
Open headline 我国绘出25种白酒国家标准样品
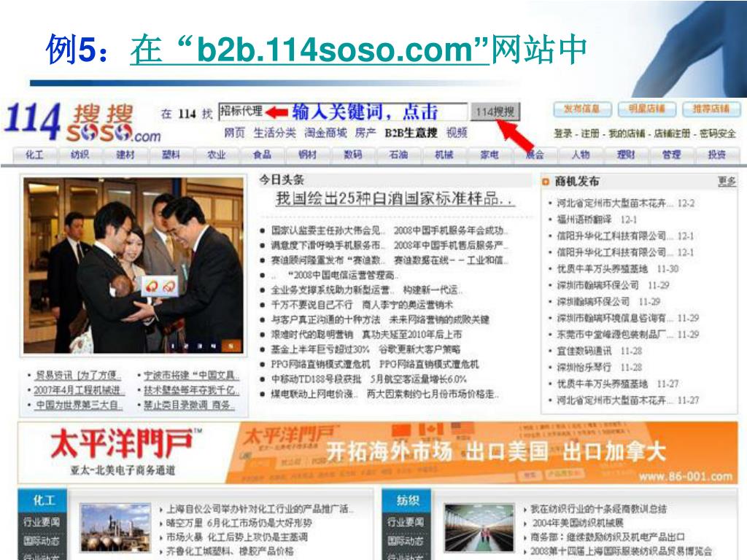click(x=395, y=198)
